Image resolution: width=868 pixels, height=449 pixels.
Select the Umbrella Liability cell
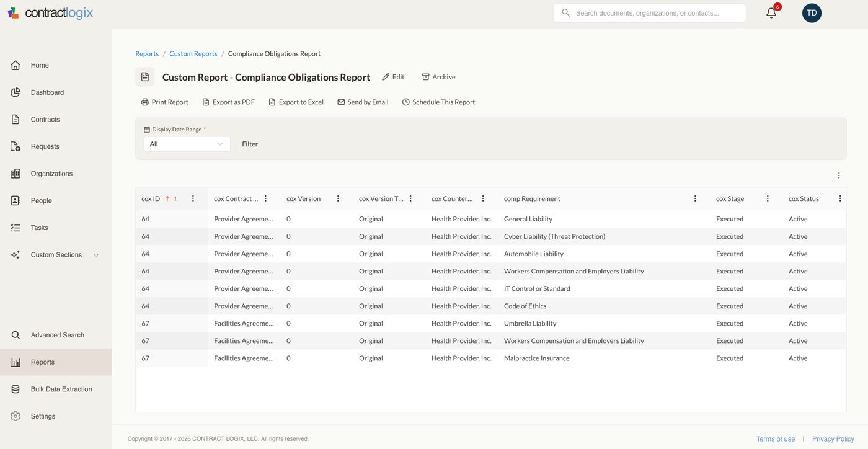click(x=604, y=323)
